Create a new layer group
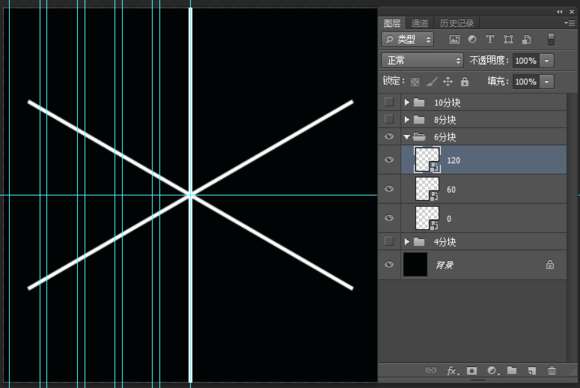Screen dimensions: 580x388 point(512,370)
